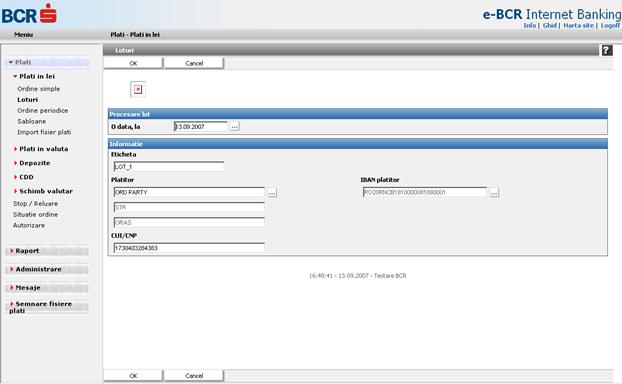Open the help question mark icon
The height and width of the screenshot is (384, 622).
coord(607,50)
